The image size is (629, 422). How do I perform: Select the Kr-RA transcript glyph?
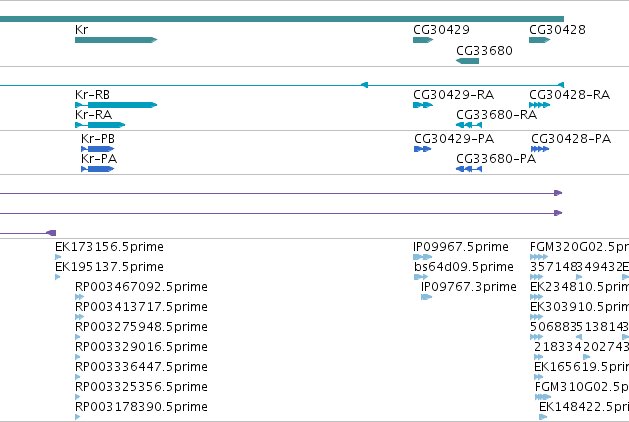point(100,125)
